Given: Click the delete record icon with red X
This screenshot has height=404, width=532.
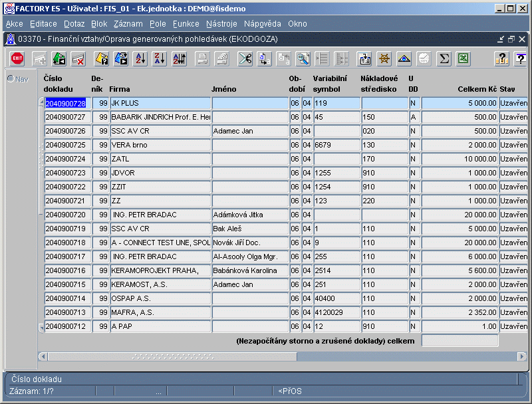Looking at the screenshot, I should (x=78, y=58).
